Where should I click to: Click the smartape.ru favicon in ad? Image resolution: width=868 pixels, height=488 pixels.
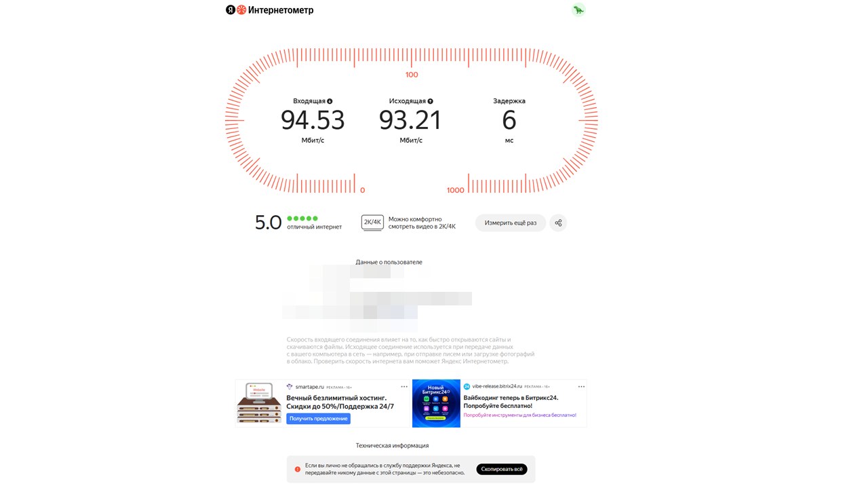coord(290,386)
